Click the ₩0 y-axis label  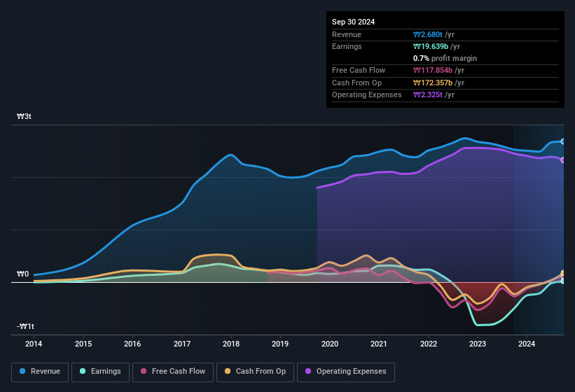22,274
